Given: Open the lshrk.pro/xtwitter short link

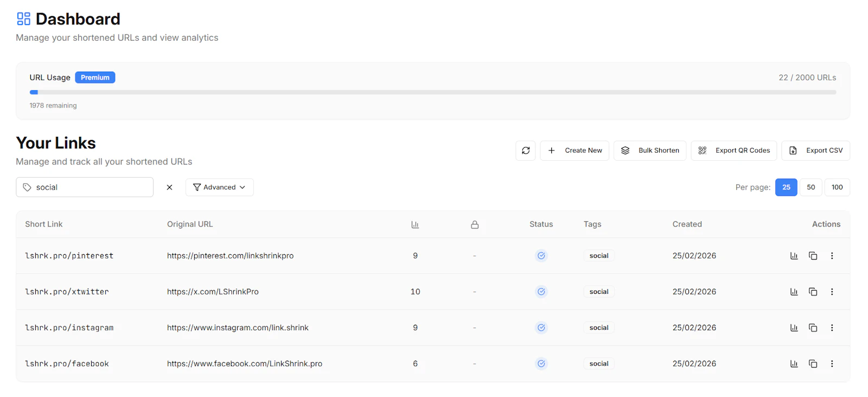Looking at the screenshot, I should coord(67,292).
